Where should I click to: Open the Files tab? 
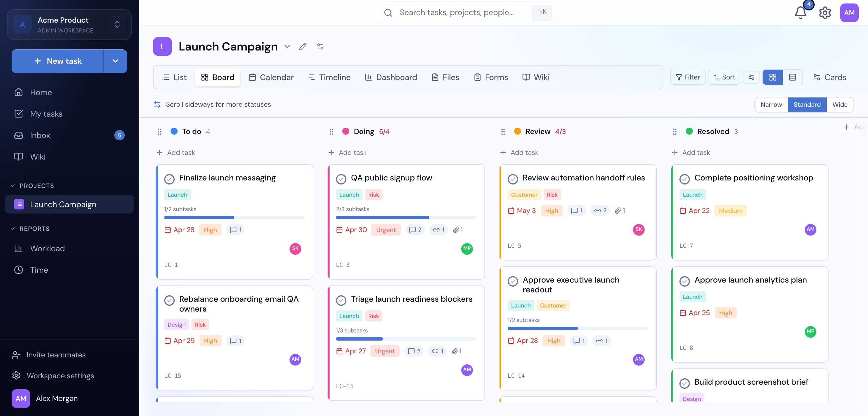click(445, 77)
